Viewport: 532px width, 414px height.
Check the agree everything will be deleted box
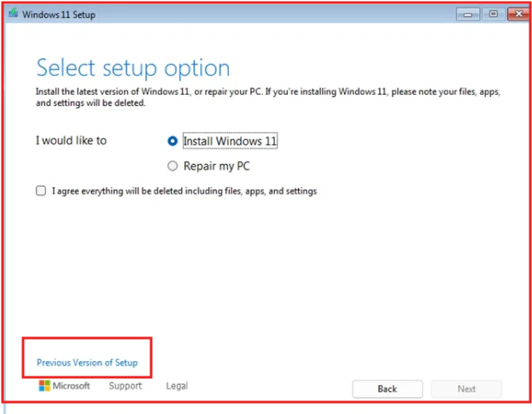pos(41,190)
